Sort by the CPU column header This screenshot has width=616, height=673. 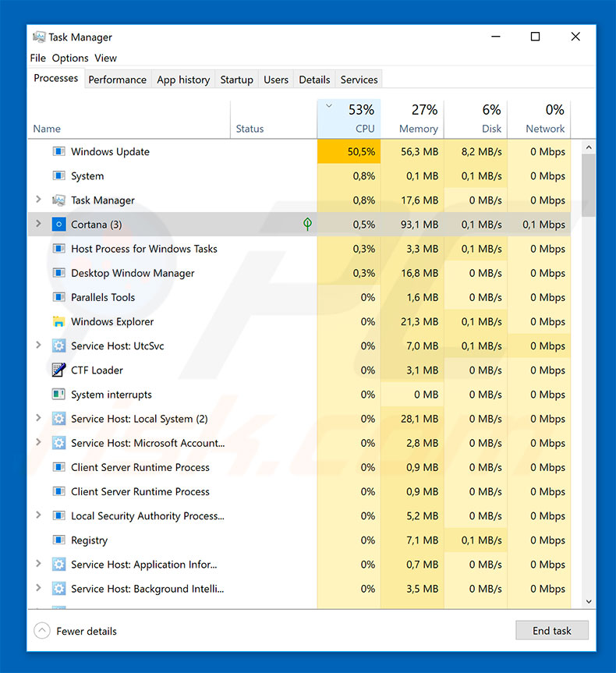click(x=349, y=119)
